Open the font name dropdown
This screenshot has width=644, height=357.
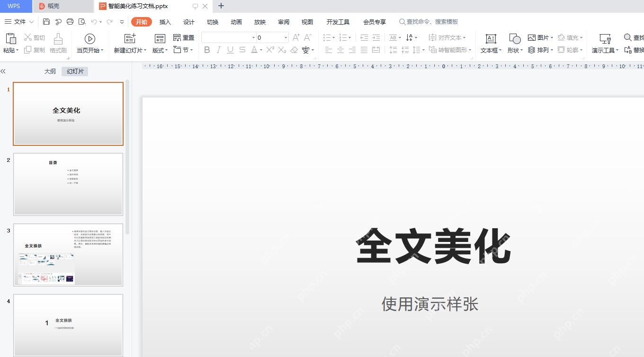(x=253, y=37)
